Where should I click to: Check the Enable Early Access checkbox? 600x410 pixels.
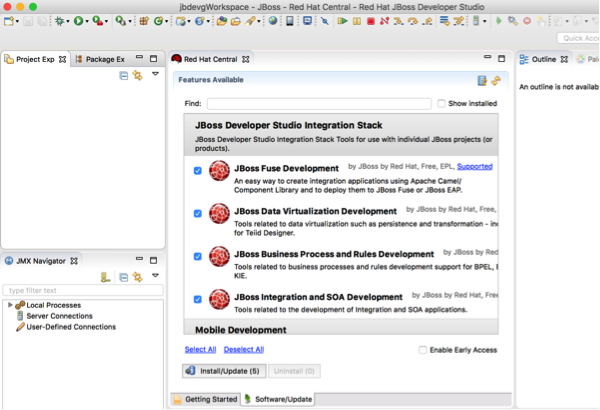point(422,350)
